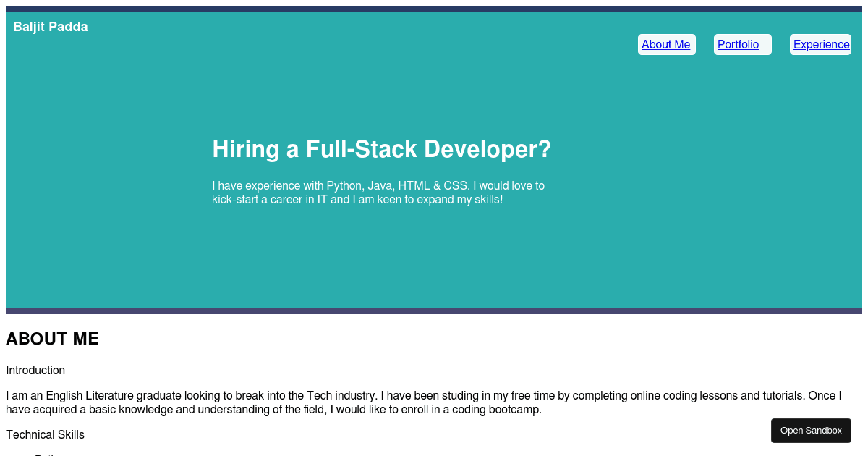Click the bullet list item below Technical Skills
Image resolution: width=868 pixels, height=456 pixels.
tap(43, 454)
